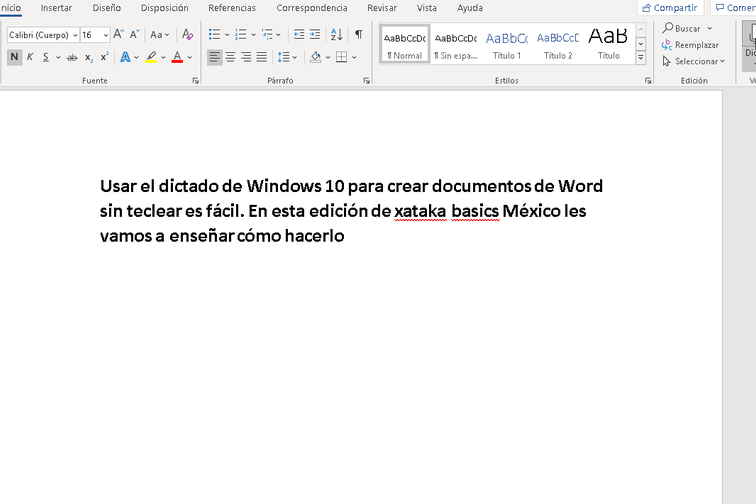The height and width of the screenshot is (504, 756).
Task: Clear all text formatting
Action: pos(187,34)
